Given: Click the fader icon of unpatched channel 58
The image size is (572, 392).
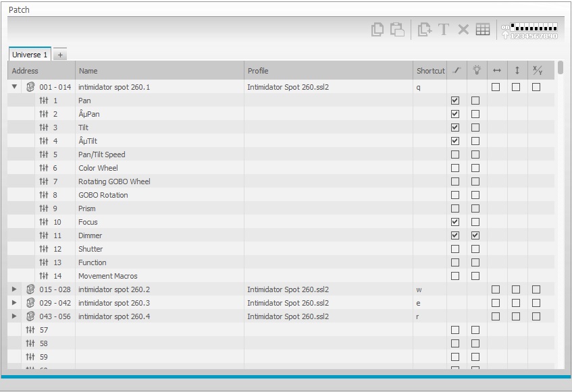Looking at the screenshot, I should click(x=30, y=343).
